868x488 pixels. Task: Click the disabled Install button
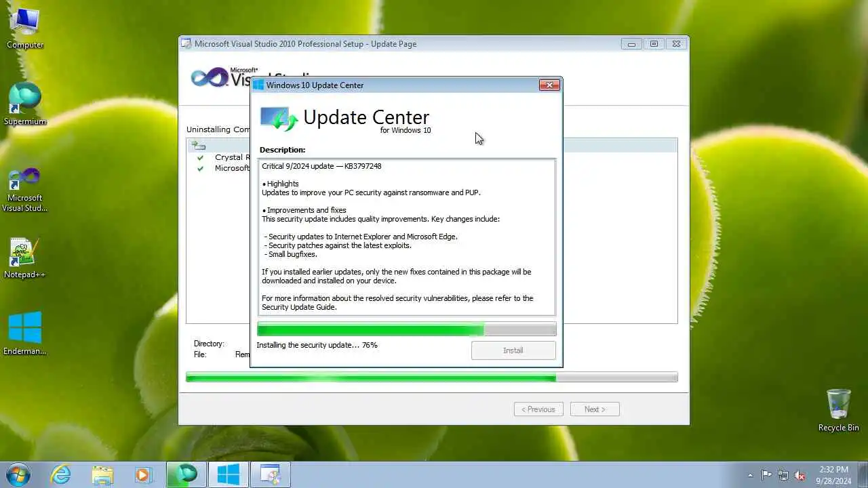pyautogui.click(x=513, y=350)
